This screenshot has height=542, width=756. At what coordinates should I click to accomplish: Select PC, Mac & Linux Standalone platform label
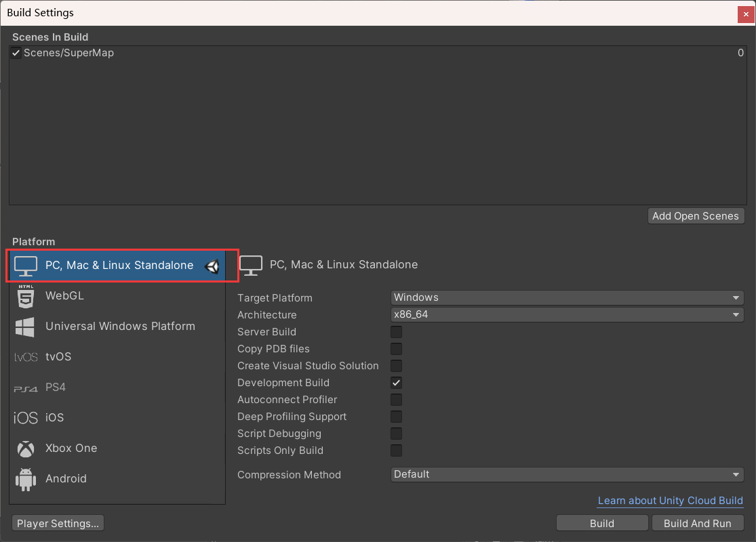119,266
